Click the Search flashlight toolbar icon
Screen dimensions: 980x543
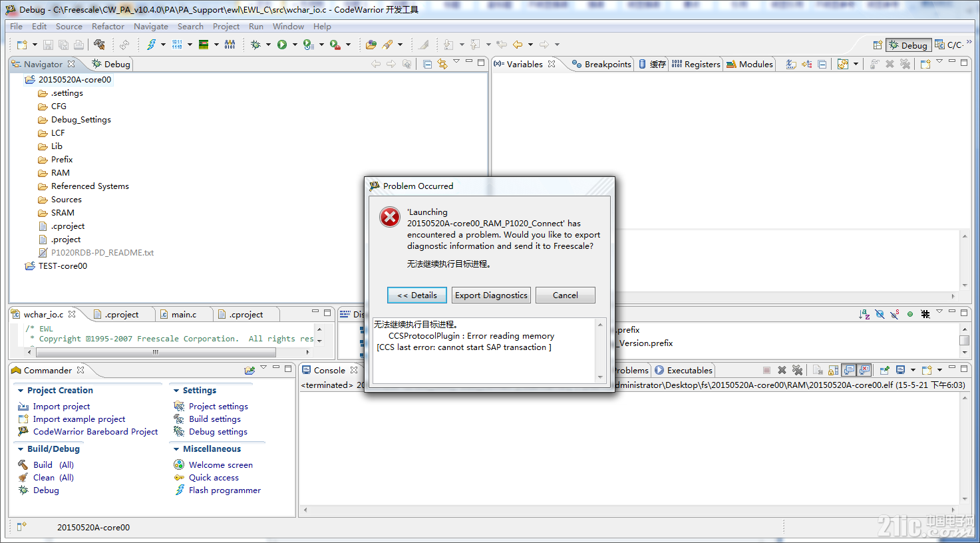click(387, 45)
